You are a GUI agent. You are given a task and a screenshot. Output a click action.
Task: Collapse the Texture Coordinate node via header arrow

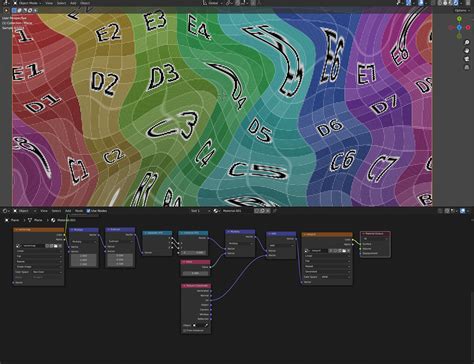coord(184,286)
